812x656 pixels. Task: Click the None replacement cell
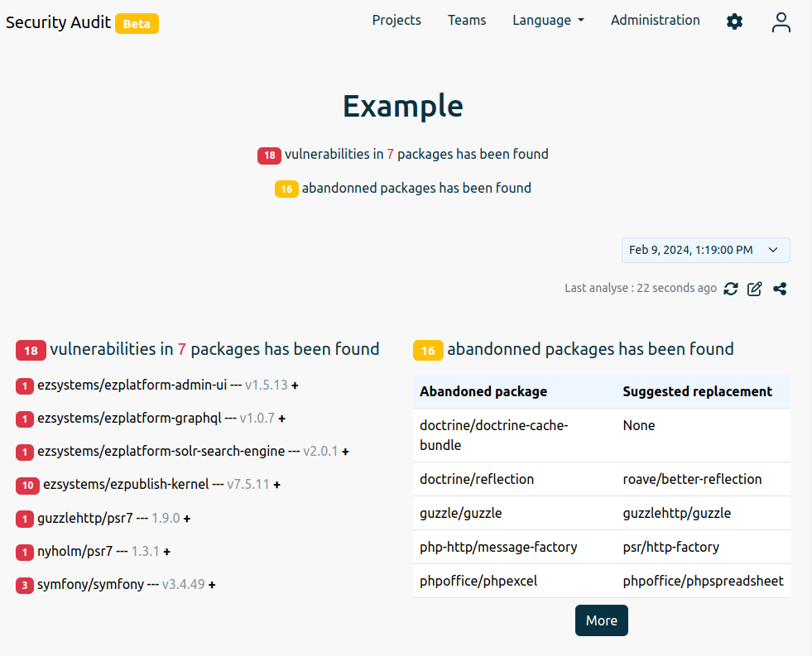point(704,435)
